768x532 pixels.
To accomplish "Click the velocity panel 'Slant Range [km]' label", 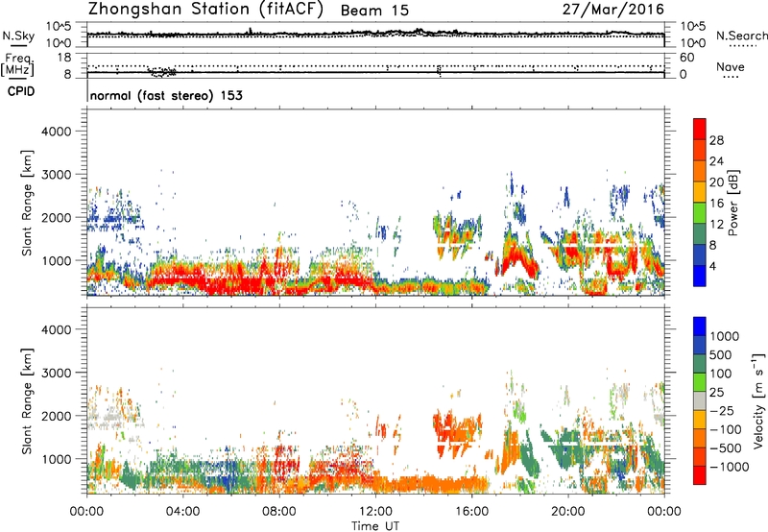I will point(27,400).
